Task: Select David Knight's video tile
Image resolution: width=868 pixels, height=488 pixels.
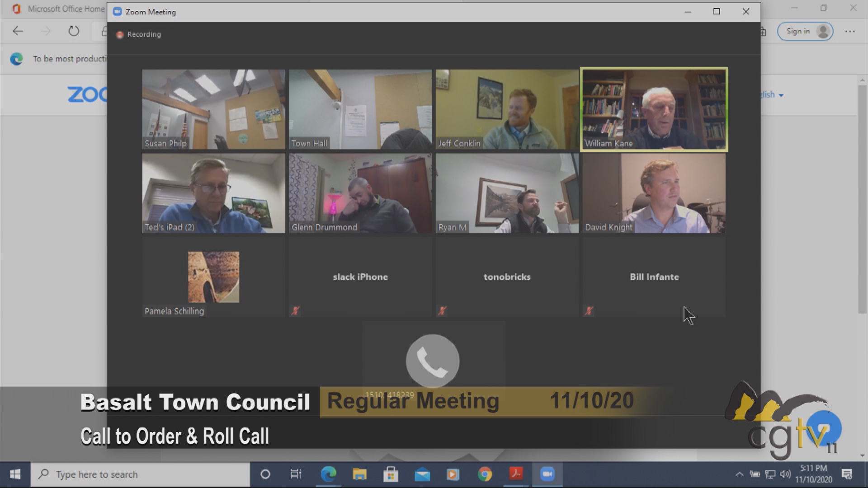Action: [x=654, y=193]
